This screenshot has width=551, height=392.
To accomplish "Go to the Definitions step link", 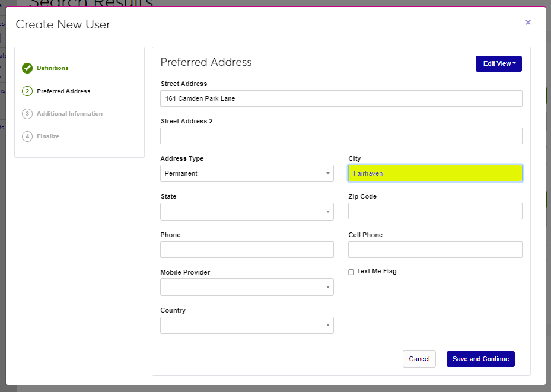I will coord(53,68).
